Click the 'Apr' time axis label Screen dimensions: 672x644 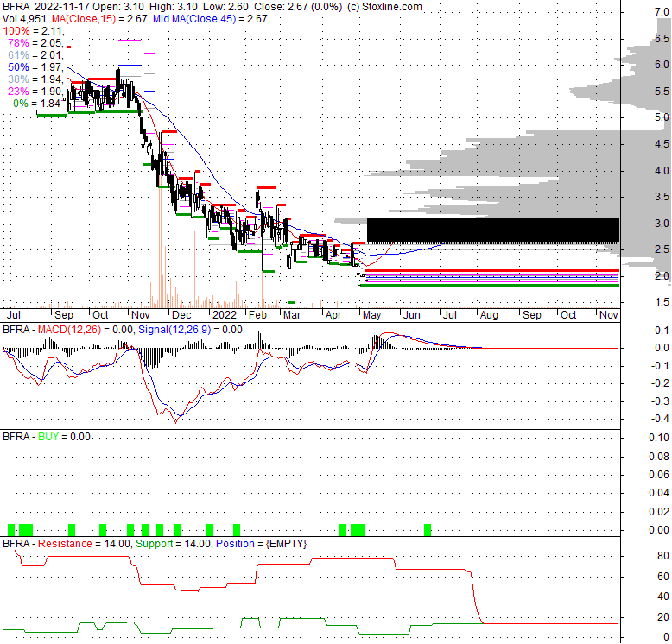point(333,315)
